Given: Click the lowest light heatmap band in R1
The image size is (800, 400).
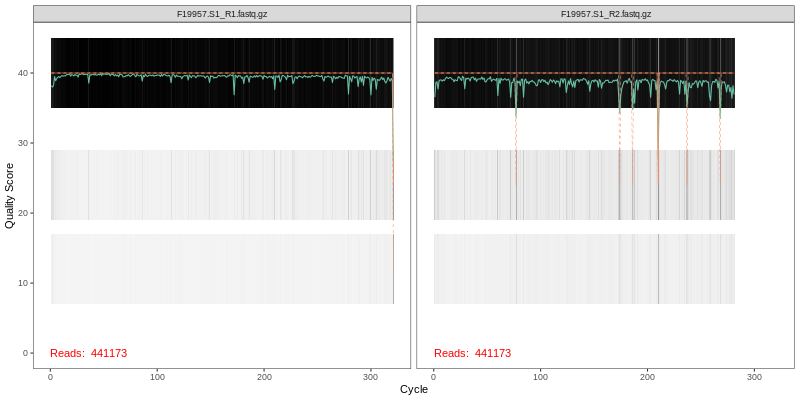Looking at the screenshot, I should point(222,269).
